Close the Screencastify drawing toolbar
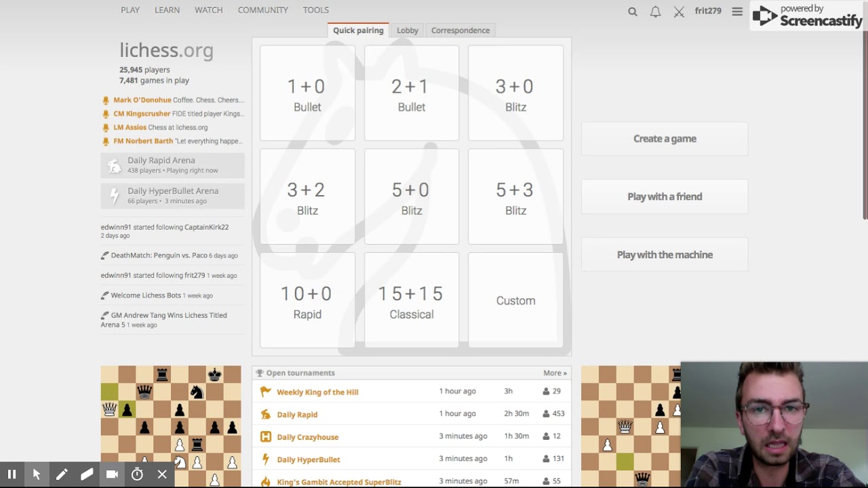The width and height of the screenshot is (868, 488). pos(162,474)
